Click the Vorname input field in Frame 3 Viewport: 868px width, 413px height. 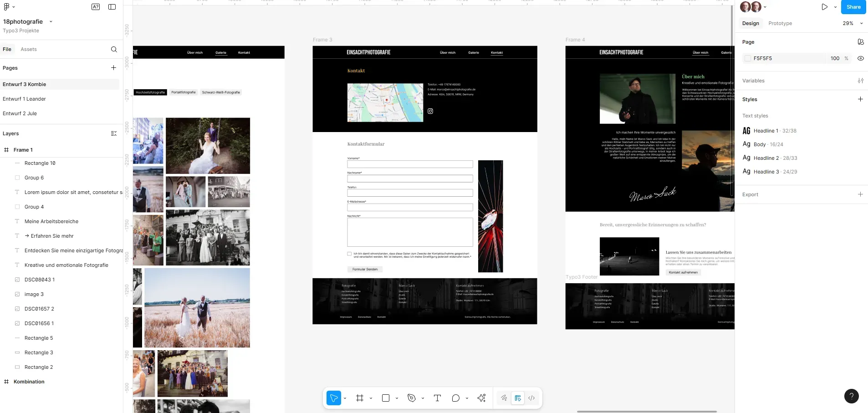coord(410,164)
